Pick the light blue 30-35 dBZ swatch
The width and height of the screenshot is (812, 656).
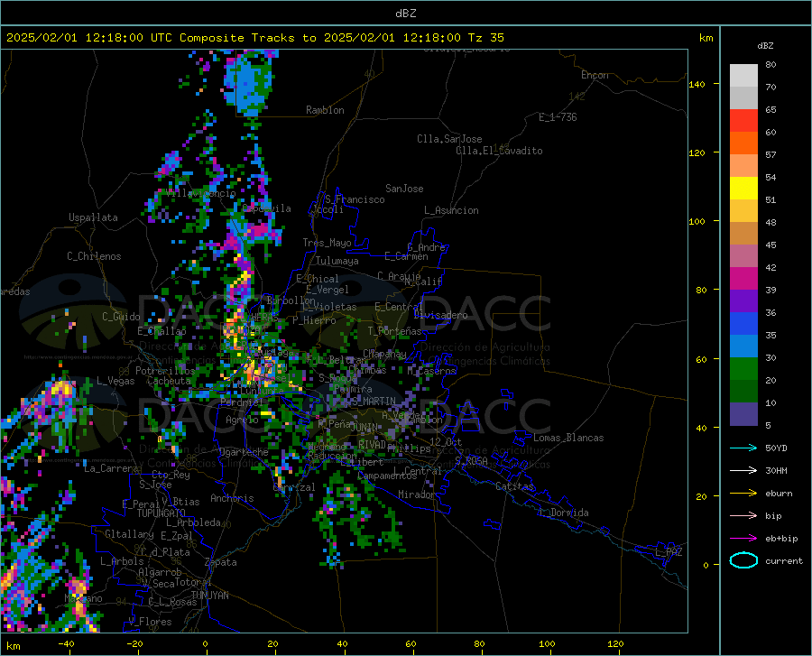click(743, 346)
